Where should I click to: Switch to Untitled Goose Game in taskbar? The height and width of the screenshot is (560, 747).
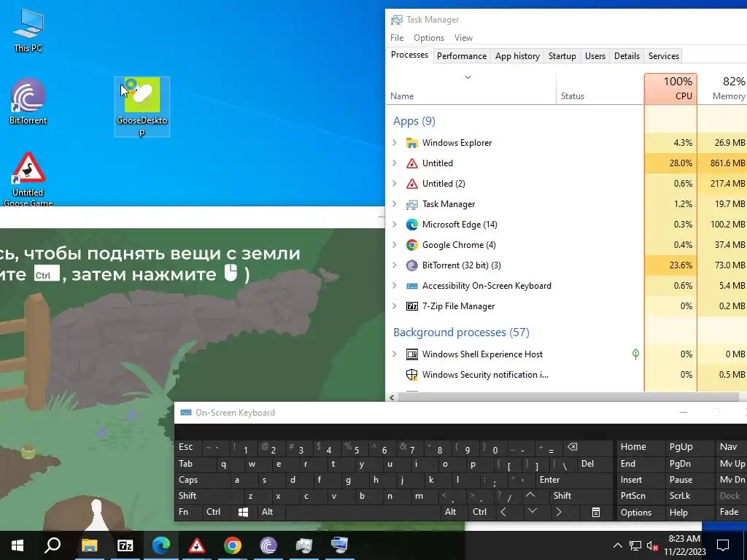click(196, 545)
